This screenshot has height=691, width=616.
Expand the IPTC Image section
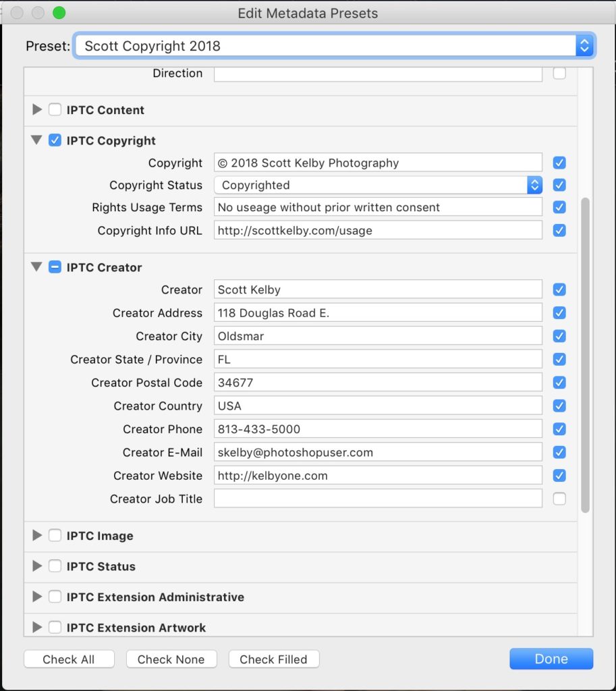37,535
